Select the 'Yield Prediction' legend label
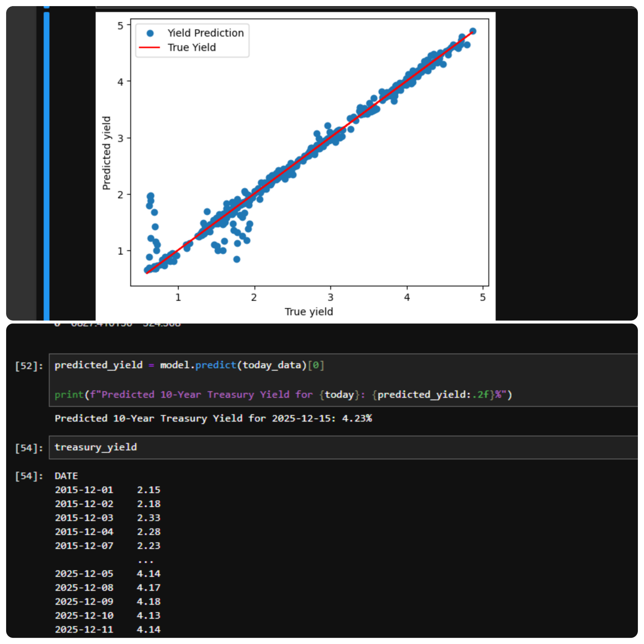644x644 pixels. tap(205, 33)
